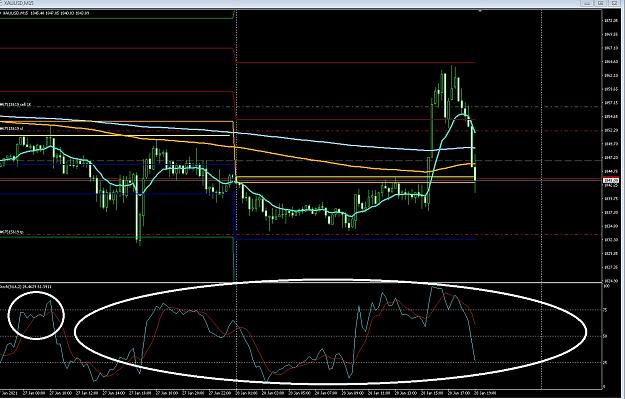Screen dimensions: 625x399
Task: Click the chart shift triangle marker
Action: pyautogui.click(x=480, y=11)
